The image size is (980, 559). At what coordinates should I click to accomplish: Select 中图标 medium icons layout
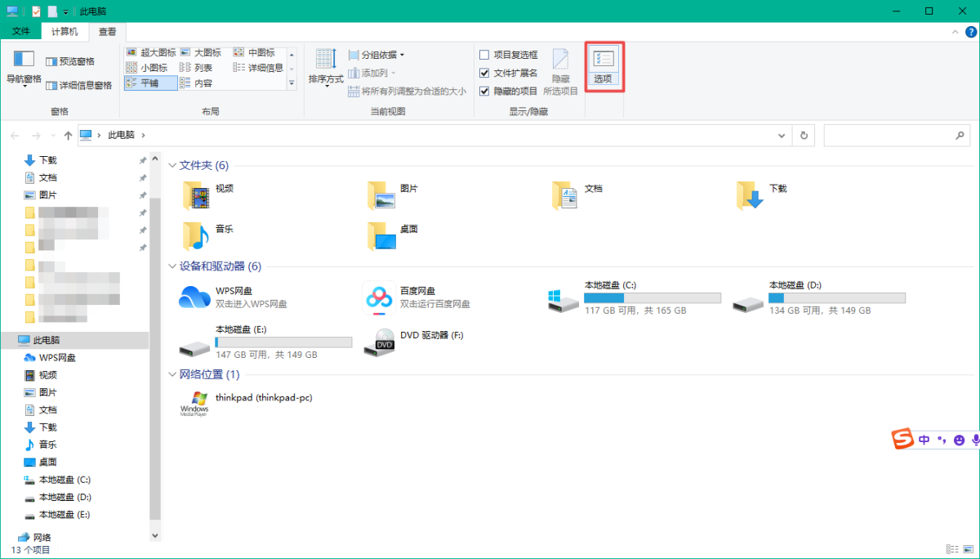point(254,52)
